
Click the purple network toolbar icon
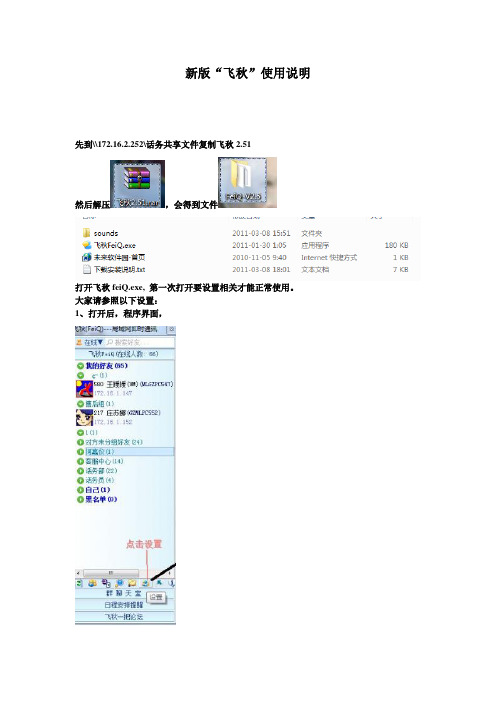(106, 583)
